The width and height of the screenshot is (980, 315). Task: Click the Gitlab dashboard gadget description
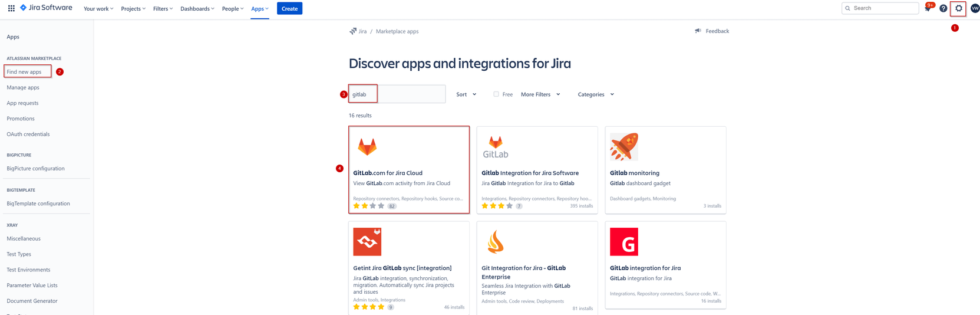point(640,183)
